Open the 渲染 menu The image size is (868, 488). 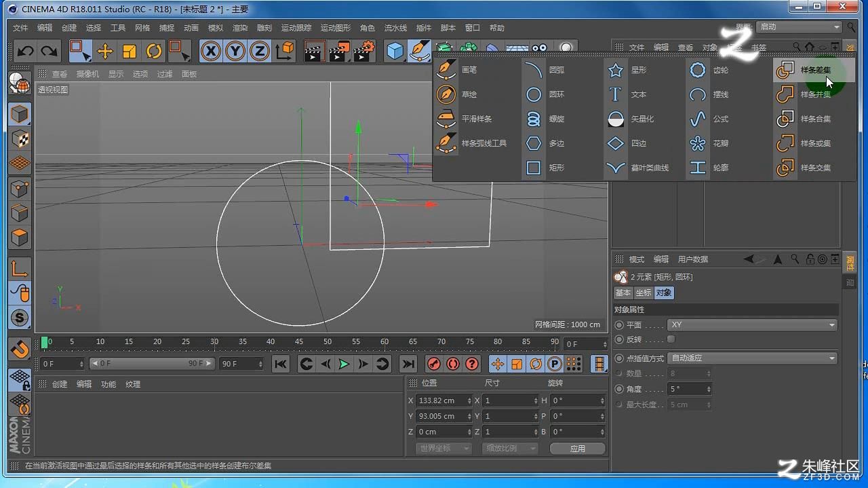(240, 28)
